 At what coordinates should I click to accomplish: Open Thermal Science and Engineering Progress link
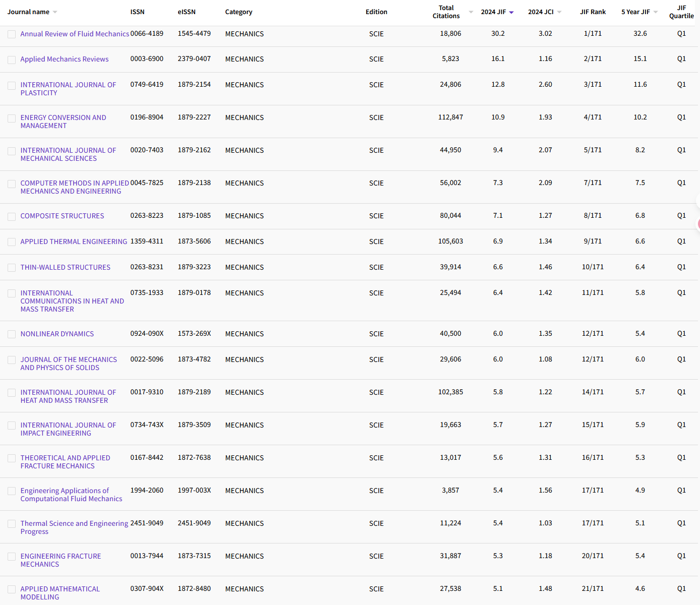74,527
